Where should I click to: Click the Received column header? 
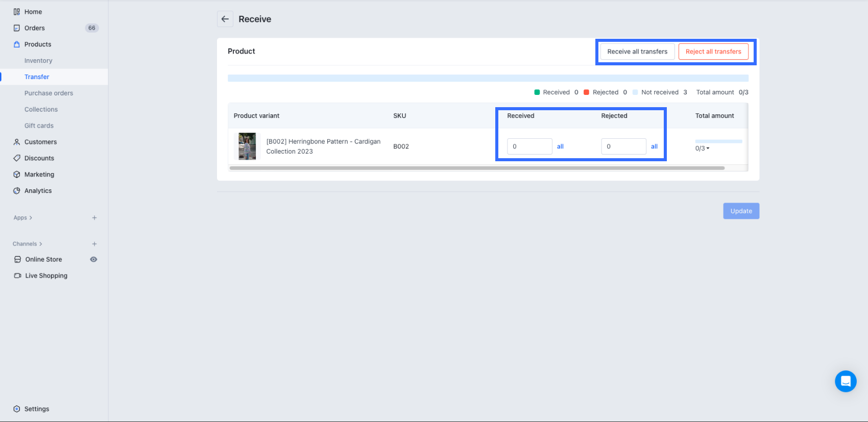[520, 116]
